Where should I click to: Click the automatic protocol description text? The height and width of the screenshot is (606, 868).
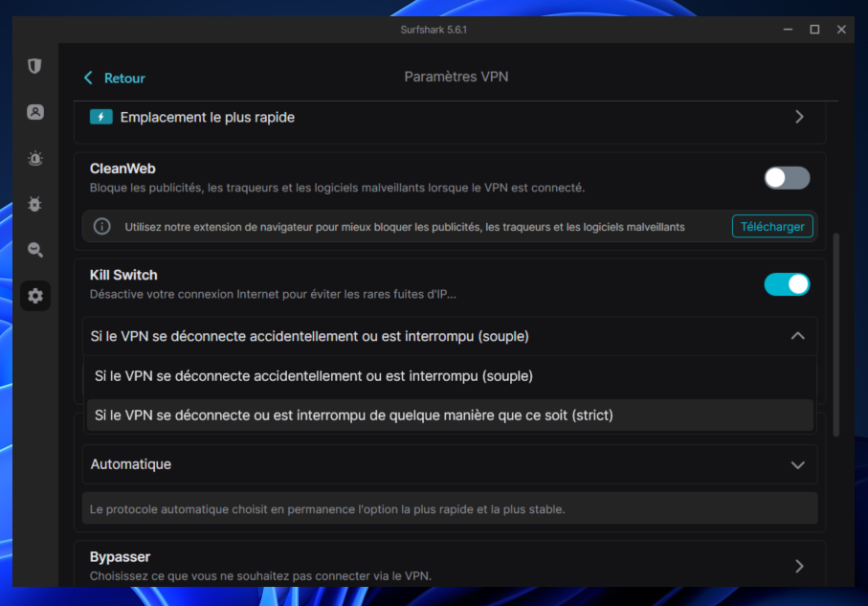click(x=327, y=509)
